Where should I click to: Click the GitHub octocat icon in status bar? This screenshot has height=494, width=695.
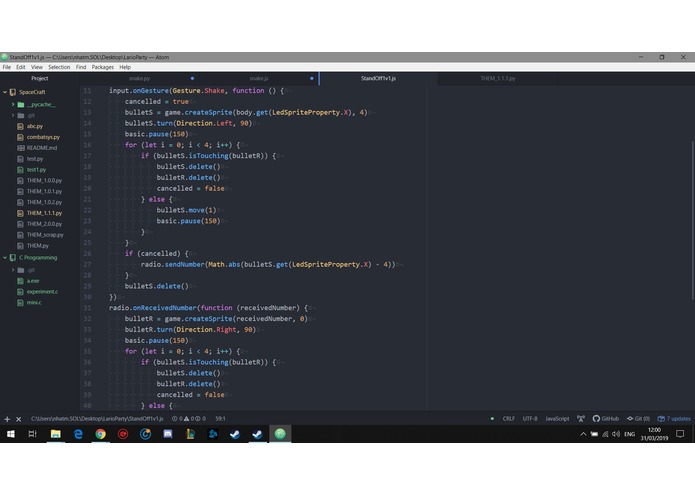(x=596, y=419)
